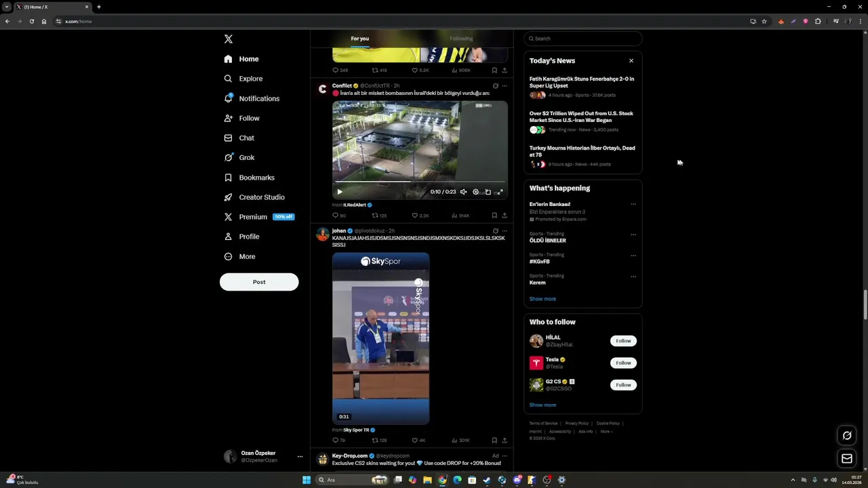Open the Windows Start menu

[x=307, y=480]
